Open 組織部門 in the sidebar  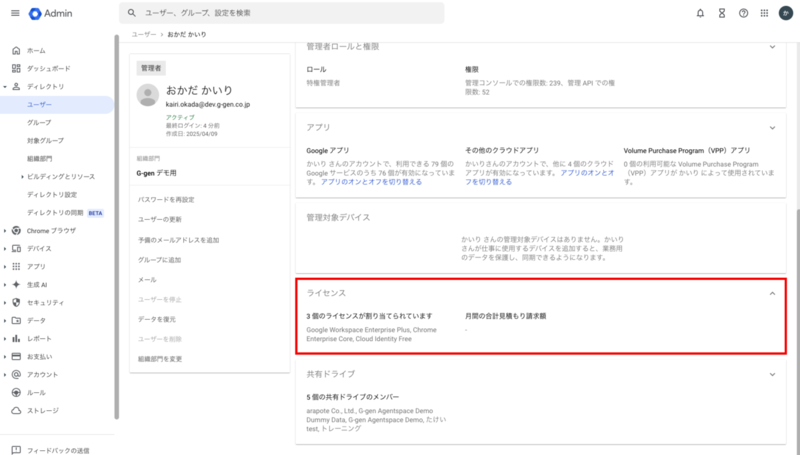(x=39, y=159)
